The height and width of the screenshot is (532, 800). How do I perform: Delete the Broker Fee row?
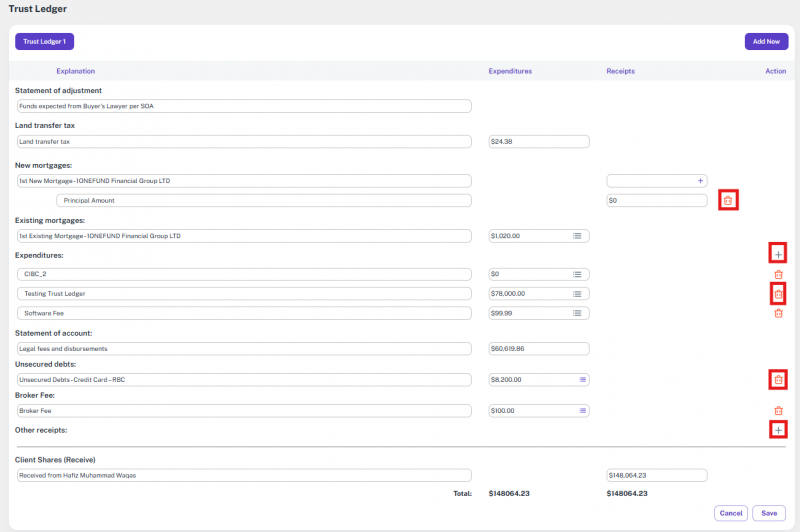[x=778, y=410]
